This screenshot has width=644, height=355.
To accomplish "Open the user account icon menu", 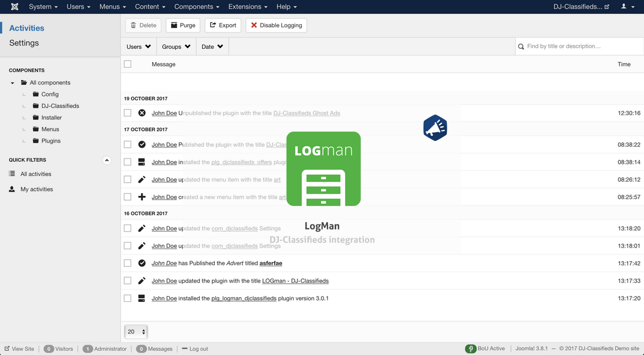I will tap(626, 6).
